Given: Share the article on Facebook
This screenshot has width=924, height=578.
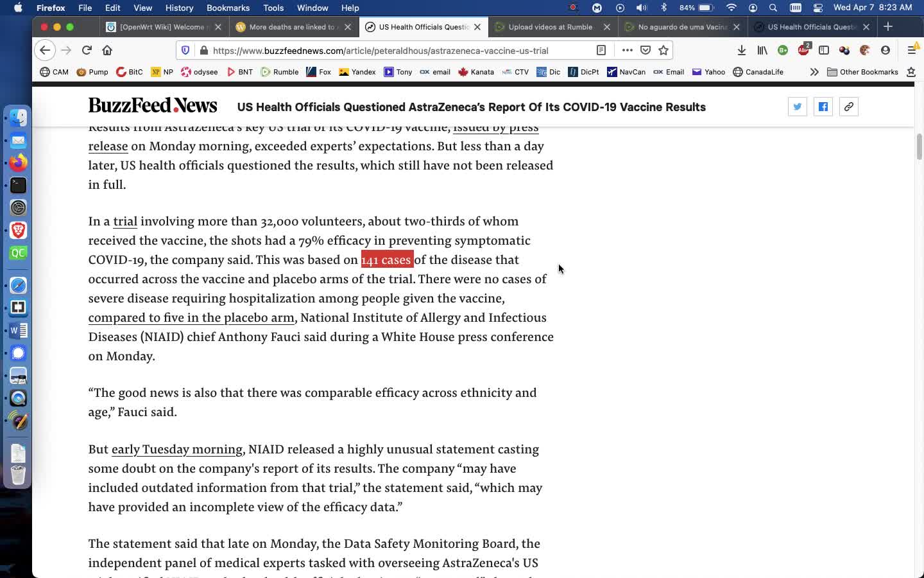Looking at the screenshot, I should tap(823, 107).
